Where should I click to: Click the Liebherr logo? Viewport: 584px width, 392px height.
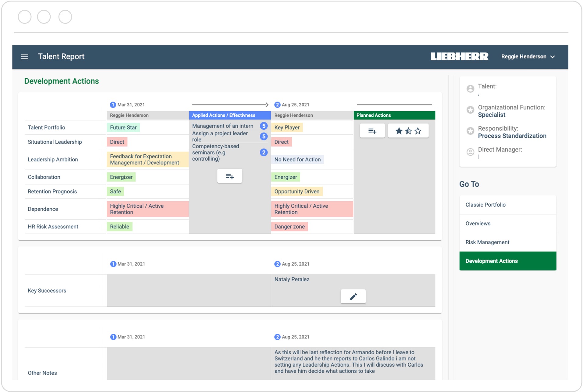[459, 57]
